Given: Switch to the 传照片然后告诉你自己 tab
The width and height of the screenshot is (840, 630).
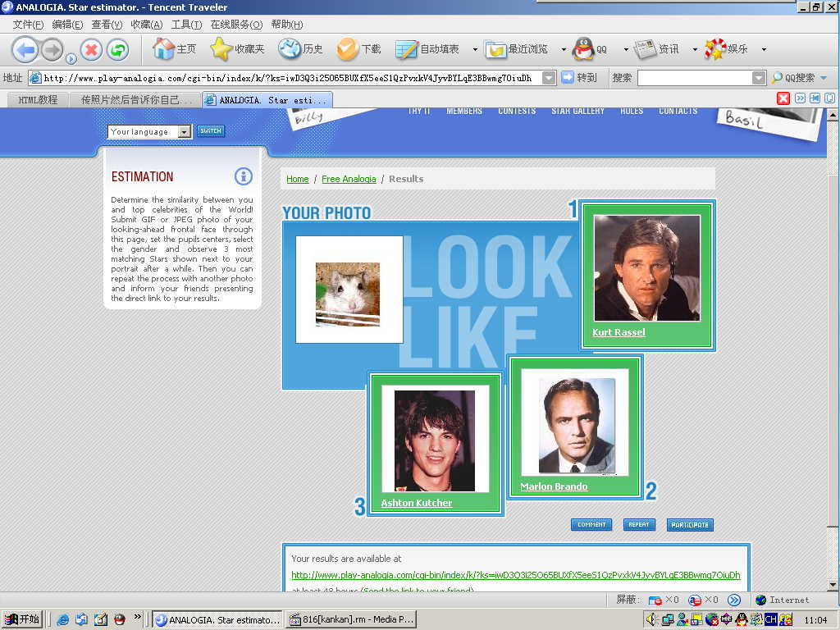Looking at the screenshot, I should click(135, 99).
